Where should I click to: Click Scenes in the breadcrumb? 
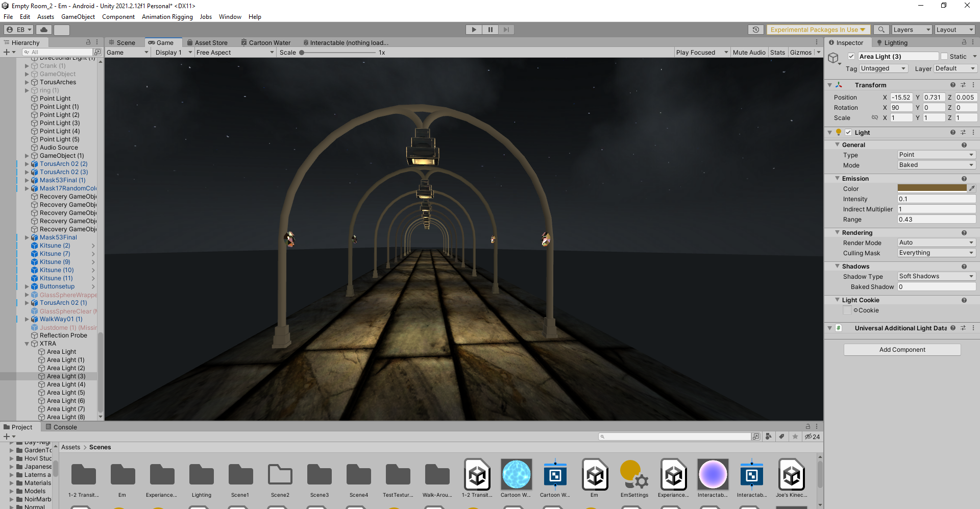pyautogui.click(x=100, y=447)
